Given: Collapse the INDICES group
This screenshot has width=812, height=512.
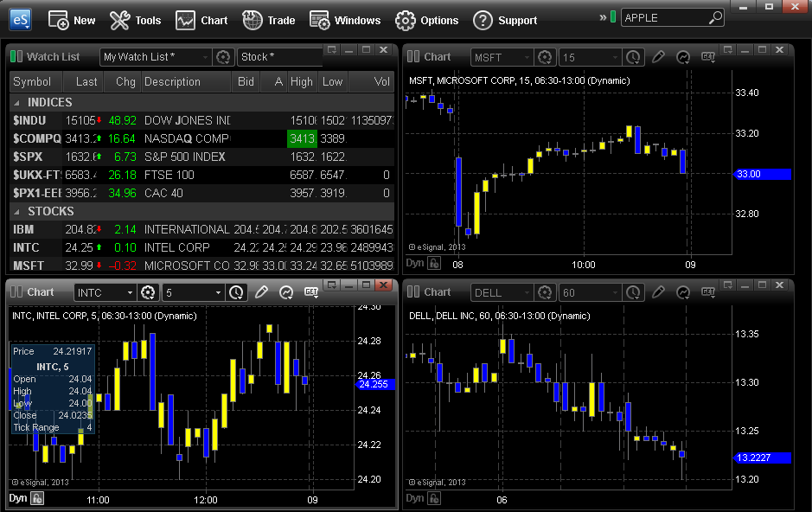Looking at the screenshot, I should pos(16,103).
